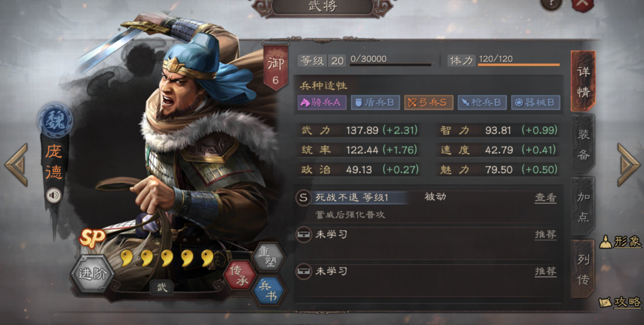Image resolution: width=644 pixels, height=325 pixels.
Task: Open the 传承 red hexagon
Action: tap(240, 275)
